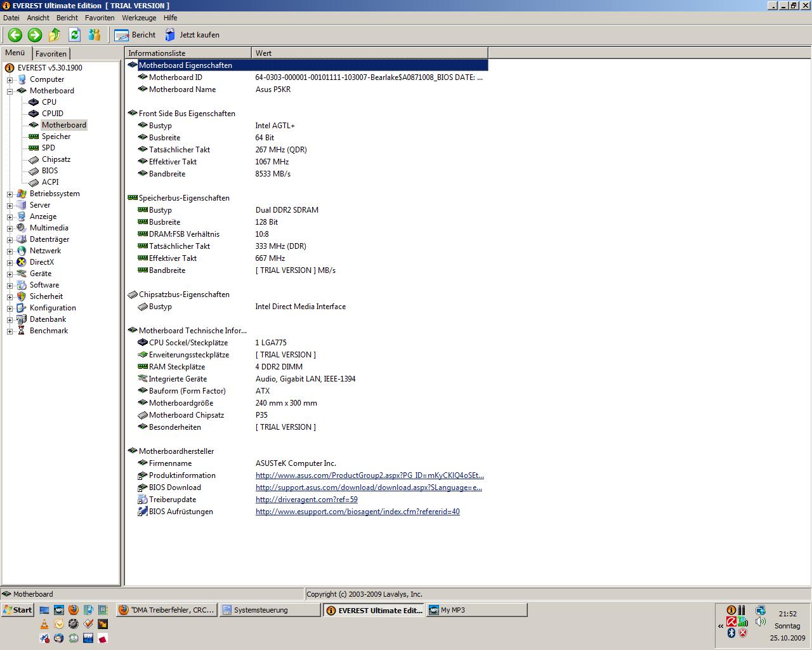Click the Benchmark hourglass icon
The height and width of the screenshot is (650, 812).
tap(22, 331)
